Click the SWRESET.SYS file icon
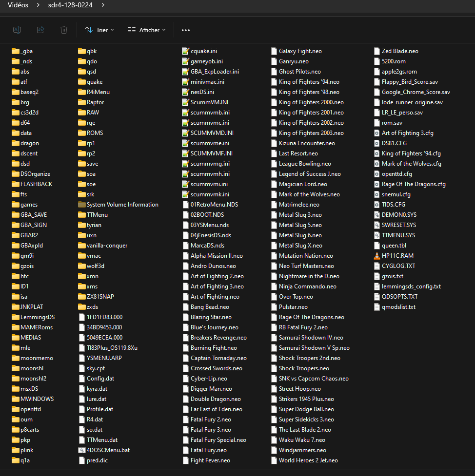Screen dimensions: 475x476 point(377,225)
